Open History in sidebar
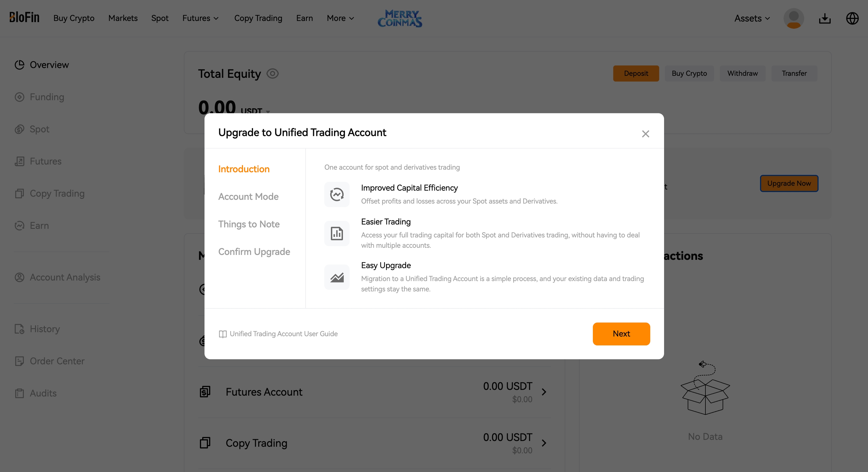 tap(45, 329)
